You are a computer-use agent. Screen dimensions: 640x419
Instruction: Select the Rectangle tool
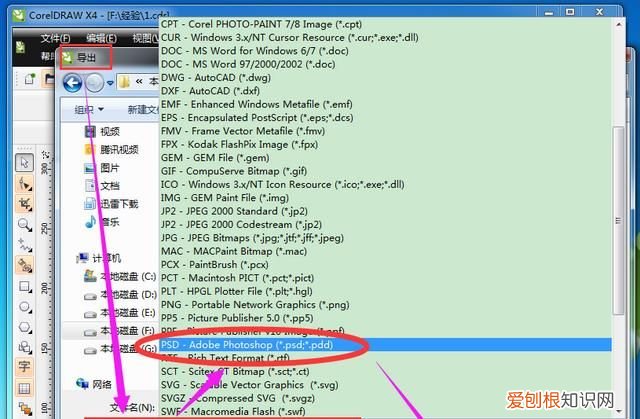pos(24,286)
